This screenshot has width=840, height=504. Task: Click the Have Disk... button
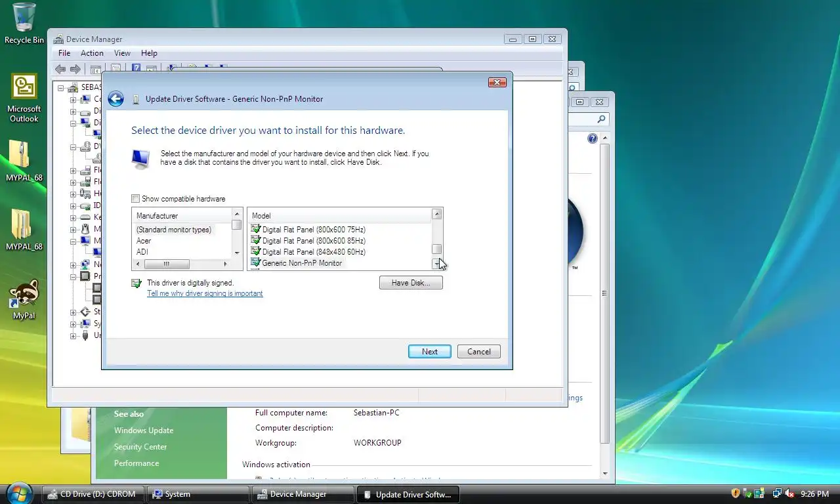[x=411, y=283]
